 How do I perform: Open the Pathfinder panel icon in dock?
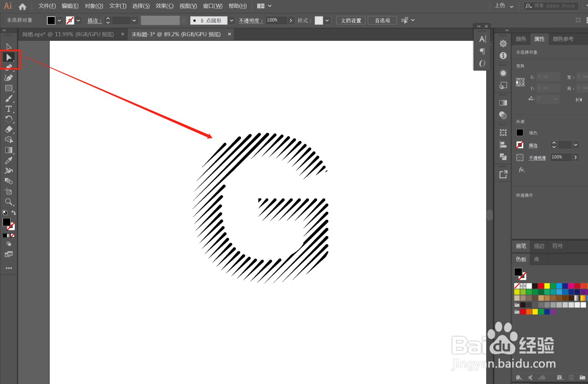click(503, 157)
